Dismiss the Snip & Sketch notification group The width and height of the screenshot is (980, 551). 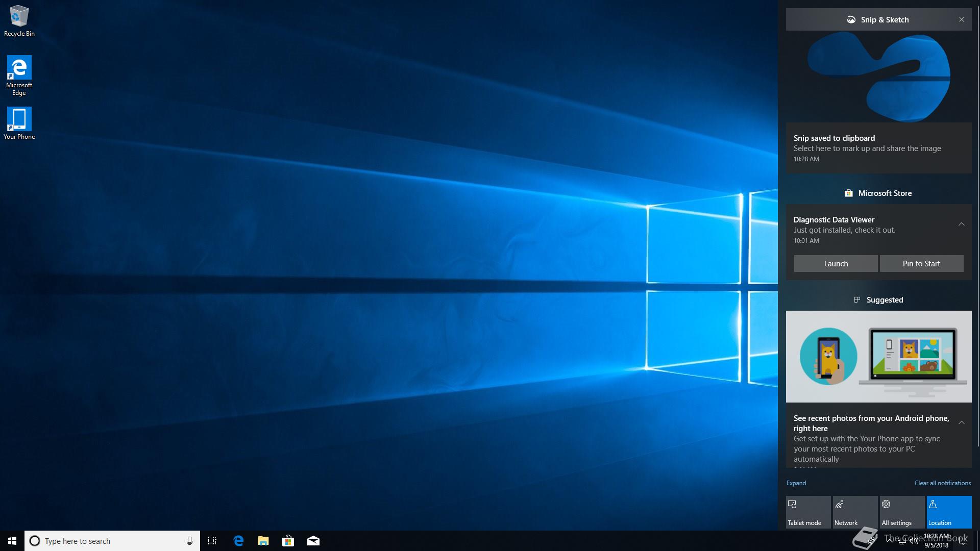click(962, 19)
